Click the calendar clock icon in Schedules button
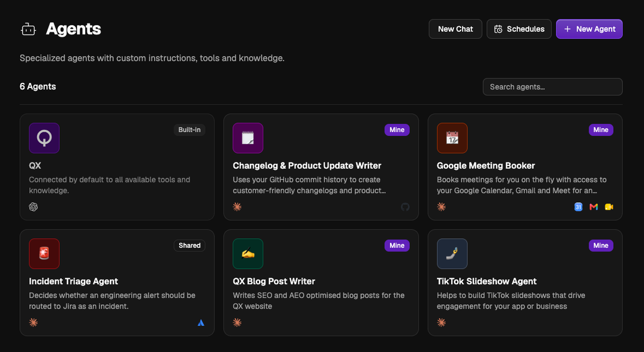This screenshot has height=352, width=644. click(x=498, y=29)
